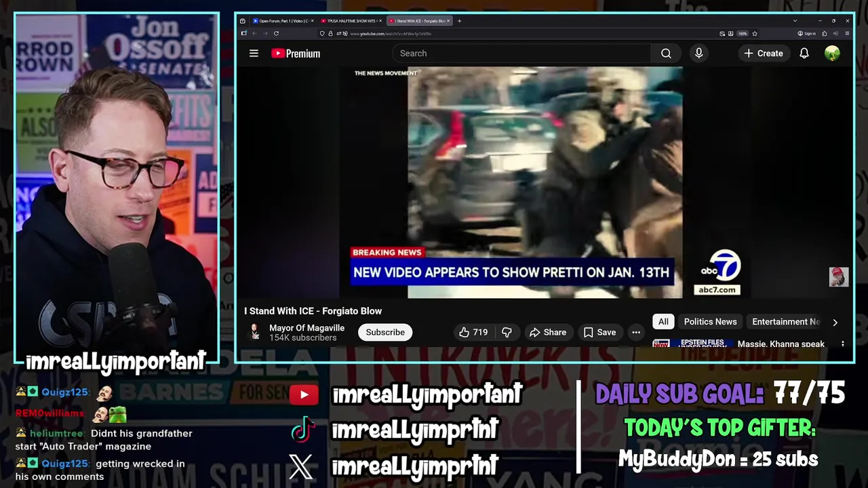This screenshot has height=488, width=868.
Task: Open a new browser tab
Action: pos(459,21)
